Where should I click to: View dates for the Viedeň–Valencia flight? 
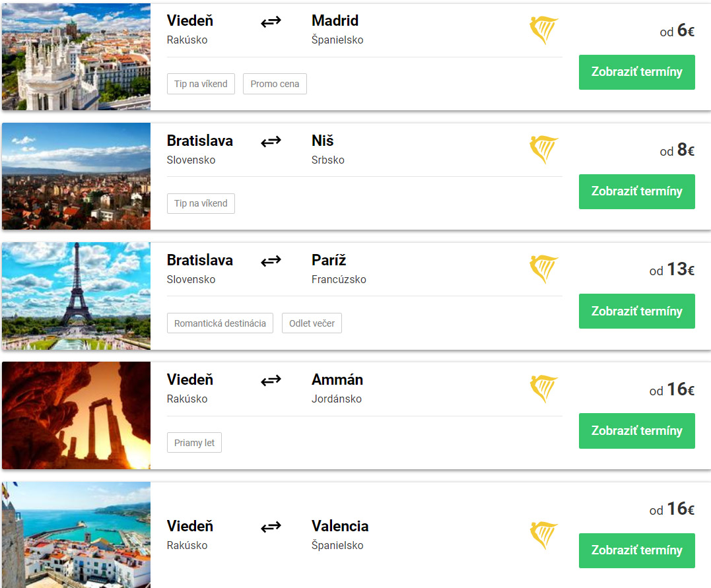636,550
